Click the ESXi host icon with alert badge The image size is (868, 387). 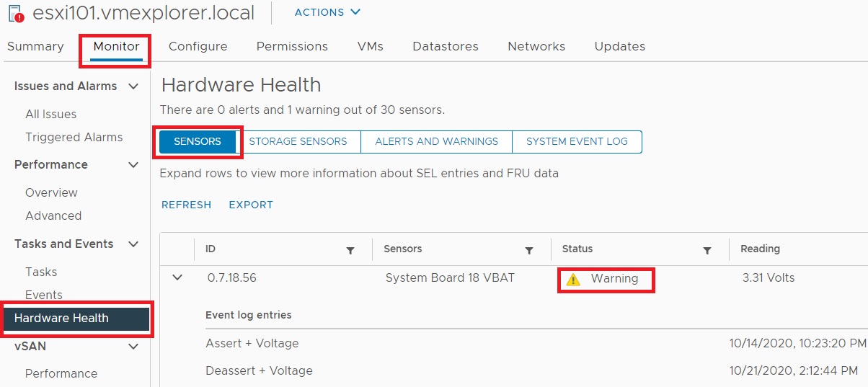[x=16, y=13]
